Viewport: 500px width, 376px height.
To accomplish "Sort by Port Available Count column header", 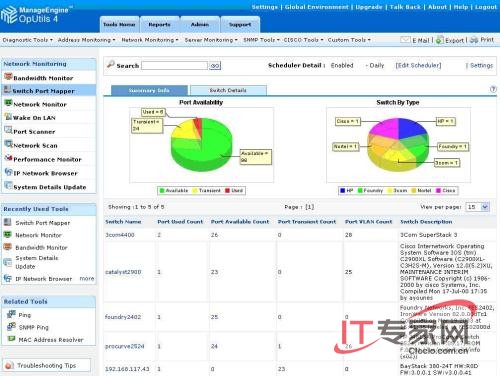I will pos(240,222).
